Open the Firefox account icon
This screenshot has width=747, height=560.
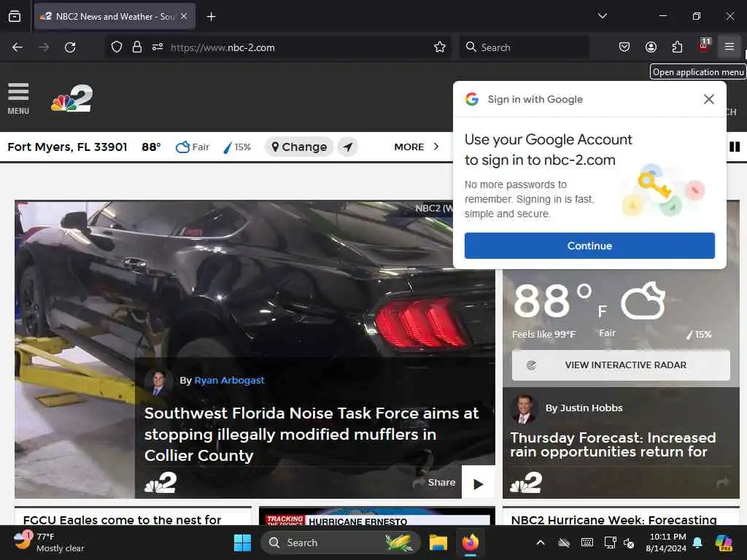click(651, 47)
